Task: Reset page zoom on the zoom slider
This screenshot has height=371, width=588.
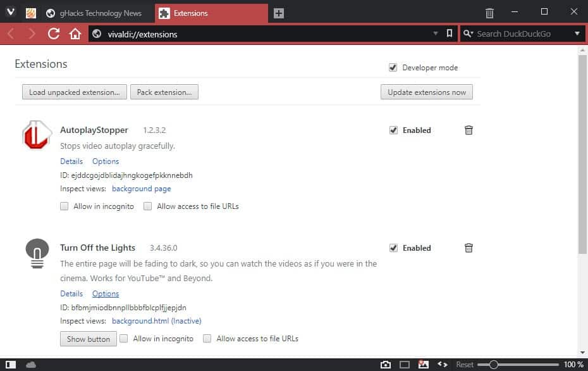Action: pos(465,364)
